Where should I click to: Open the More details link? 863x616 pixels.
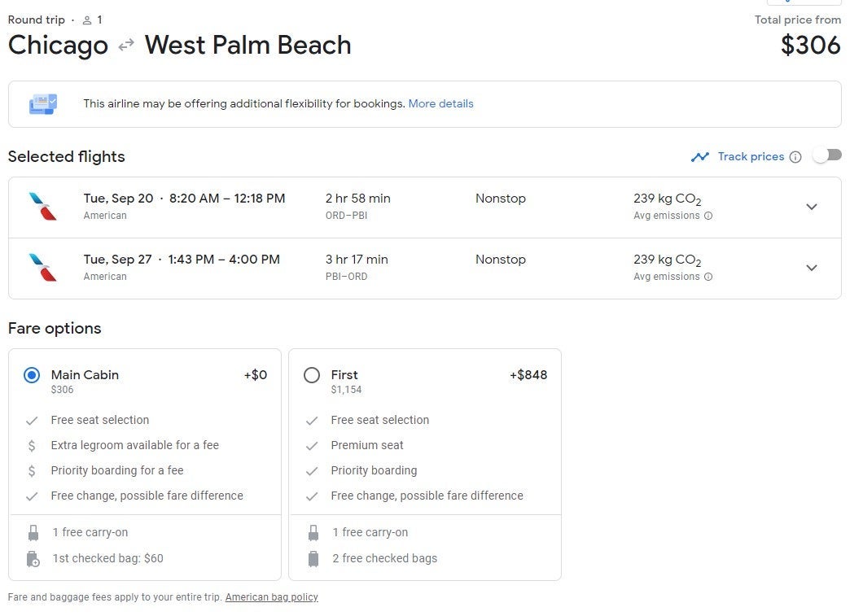pos(440,104)
